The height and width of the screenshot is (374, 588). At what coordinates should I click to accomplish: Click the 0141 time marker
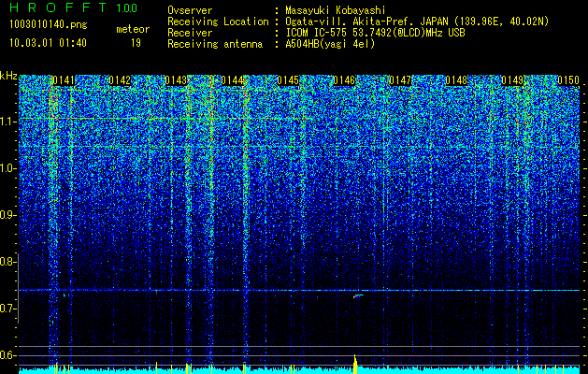[64, 80]
